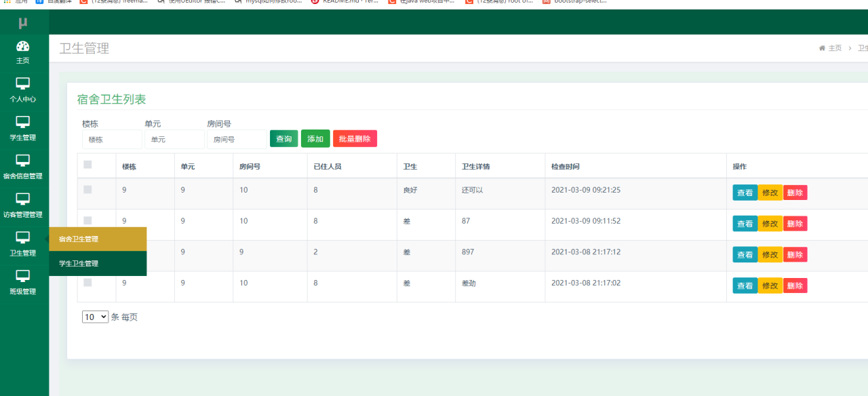This screenshot has height=396, width=868.
Task: Click 修改 for the row with detail 897
Action: pyautogui.click(x=770, y=254)
